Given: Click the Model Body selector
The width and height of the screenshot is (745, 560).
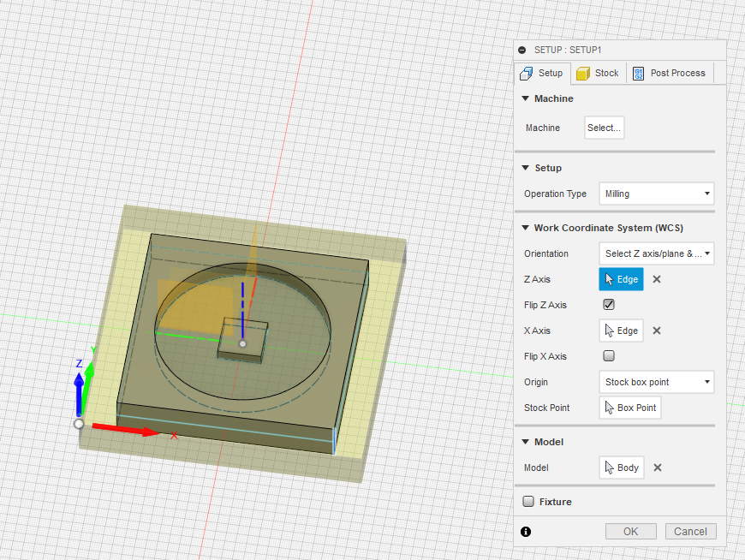Looking at the screenshot, I should [x=622, y=468].
